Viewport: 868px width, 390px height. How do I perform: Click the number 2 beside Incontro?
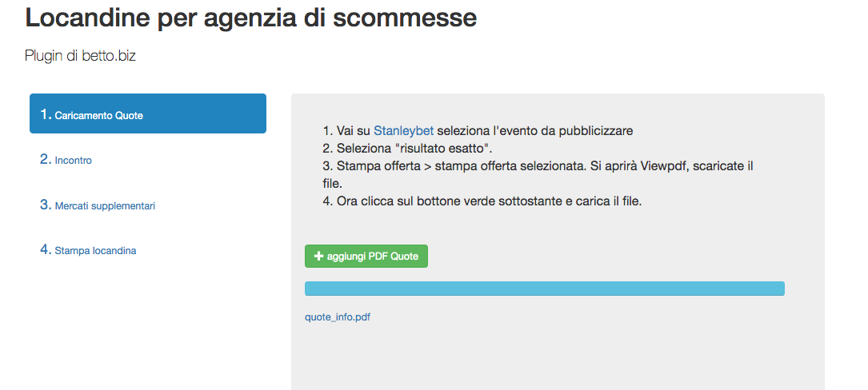[x=46, y=160]
